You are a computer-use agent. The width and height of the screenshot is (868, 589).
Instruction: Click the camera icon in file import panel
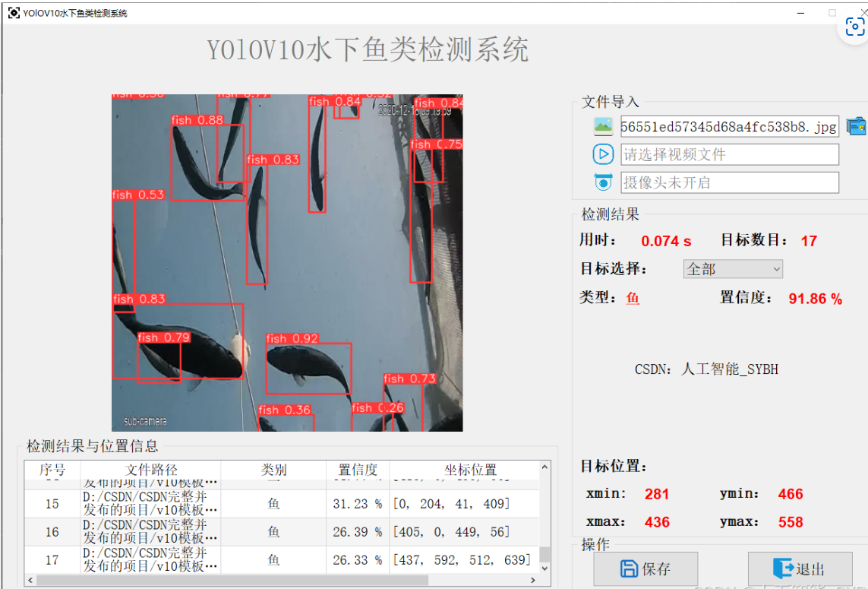coord(603,182)
